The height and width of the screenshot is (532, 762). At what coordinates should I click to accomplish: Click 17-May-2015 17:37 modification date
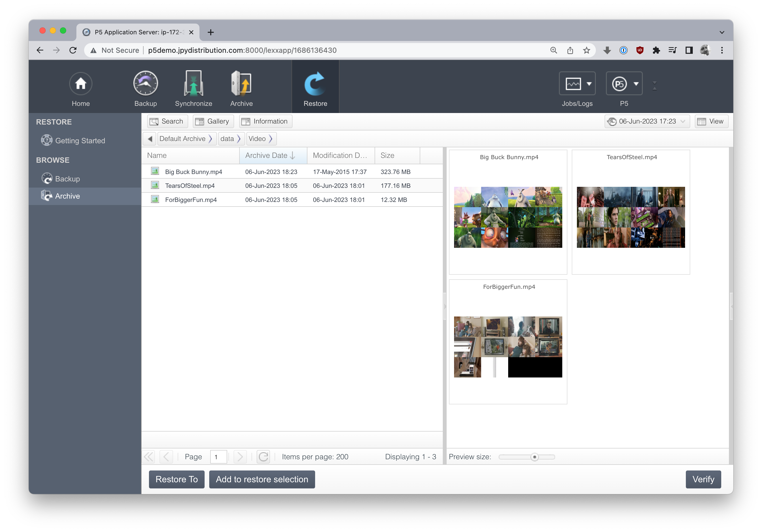(339, 172)
